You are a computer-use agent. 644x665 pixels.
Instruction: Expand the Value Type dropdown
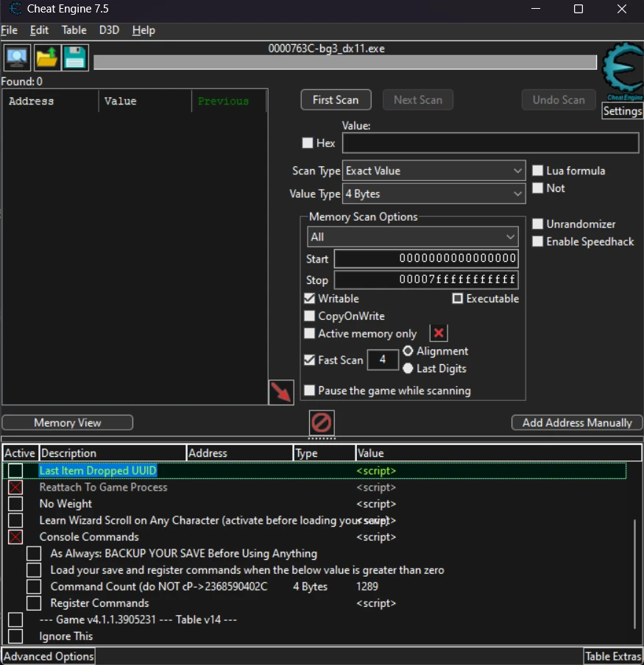[x=434, y=194]
